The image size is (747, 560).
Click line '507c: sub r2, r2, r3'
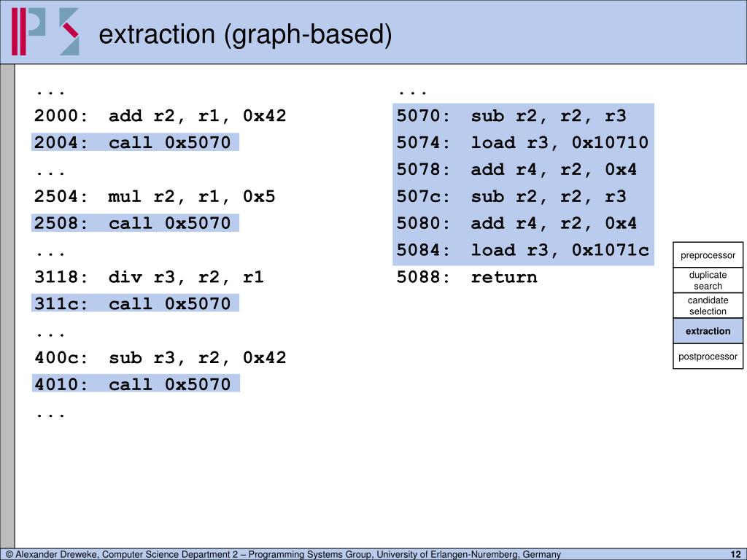[x=511, y=196]
